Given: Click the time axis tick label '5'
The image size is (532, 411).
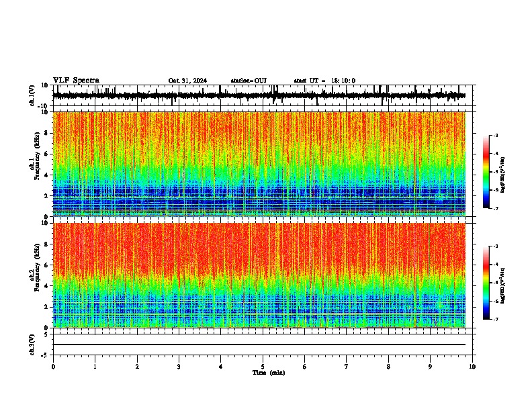Looking at the screenshot, I should [263, 367].
